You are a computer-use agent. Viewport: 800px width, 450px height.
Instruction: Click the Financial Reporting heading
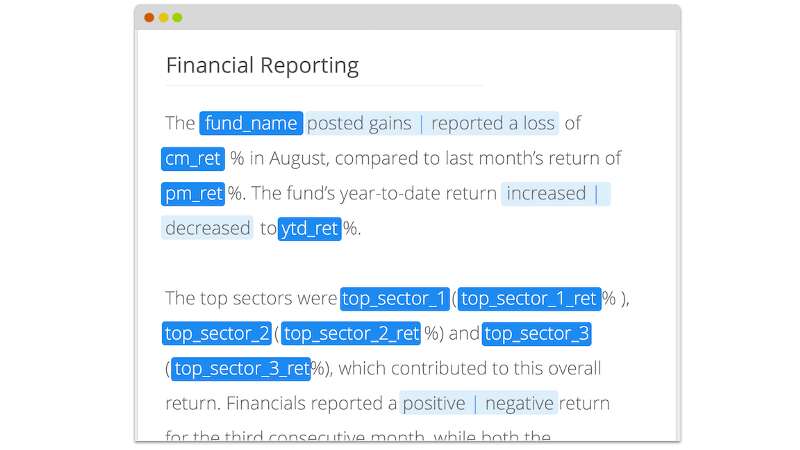[x=262, y=66]
